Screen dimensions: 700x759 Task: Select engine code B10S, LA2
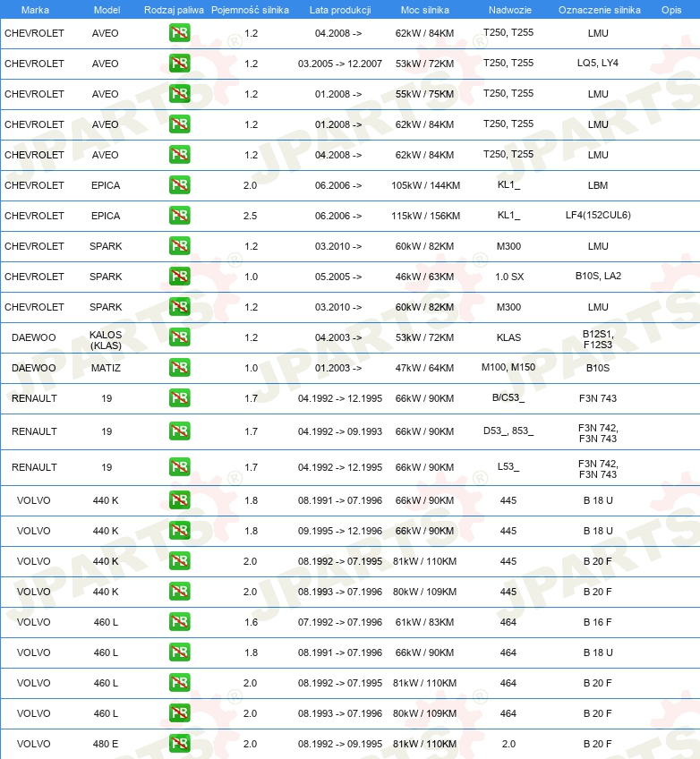point(598,276)
